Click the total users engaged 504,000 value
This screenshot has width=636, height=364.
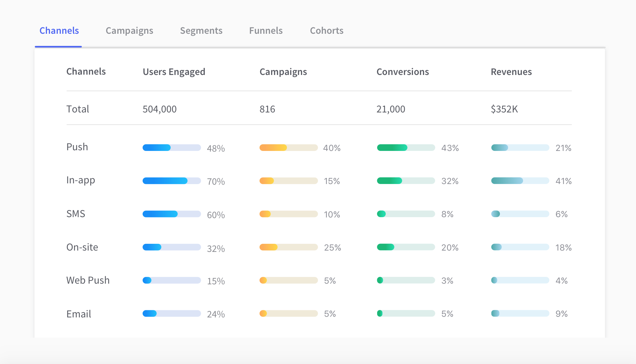(160, 109)
